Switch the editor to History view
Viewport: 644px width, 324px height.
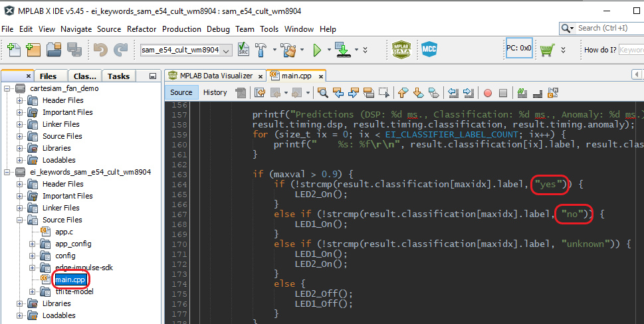point(215,92)
